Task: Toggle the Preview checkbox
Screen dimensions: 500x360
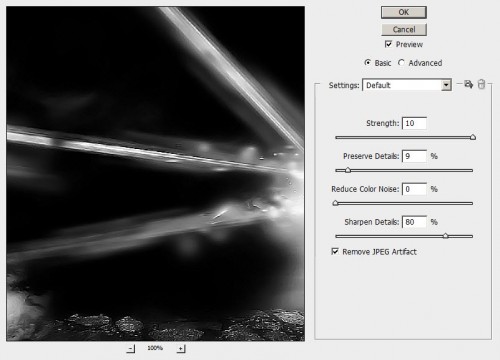Action: pyautogui.click(x=388, y=44)
